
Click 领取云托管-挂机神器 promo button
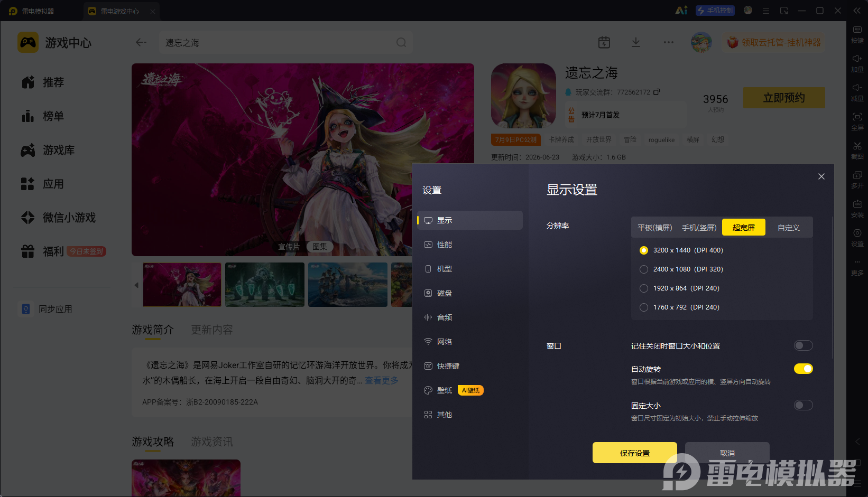tap(774, 42)
